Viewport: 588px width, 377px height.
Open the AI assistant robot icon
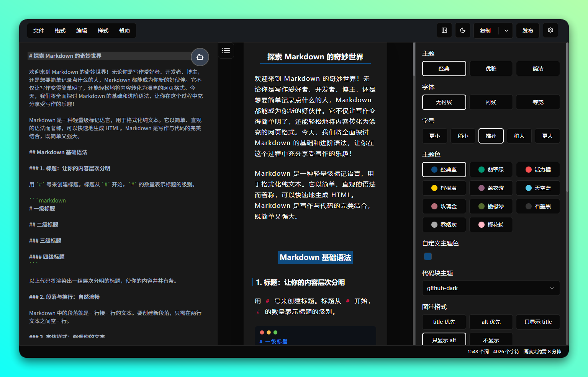pos(200,57)
